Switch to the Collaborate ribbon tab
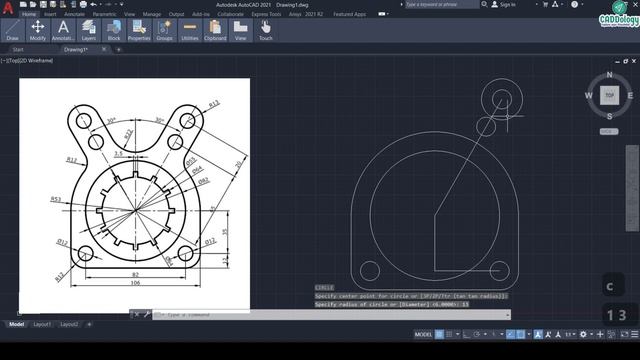The width and height of the screenshot is (640, 360). click(x=230, y=14)
